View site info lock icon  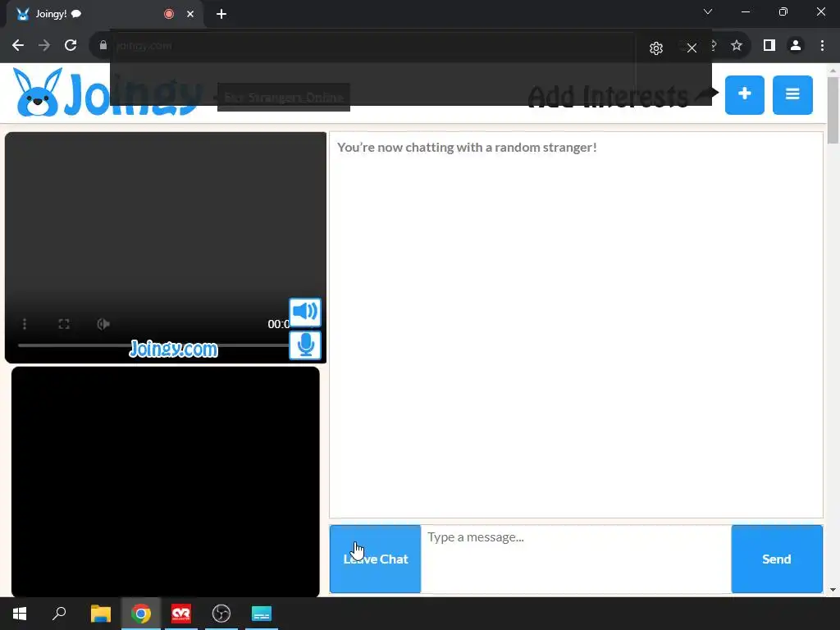pos(103,46)
